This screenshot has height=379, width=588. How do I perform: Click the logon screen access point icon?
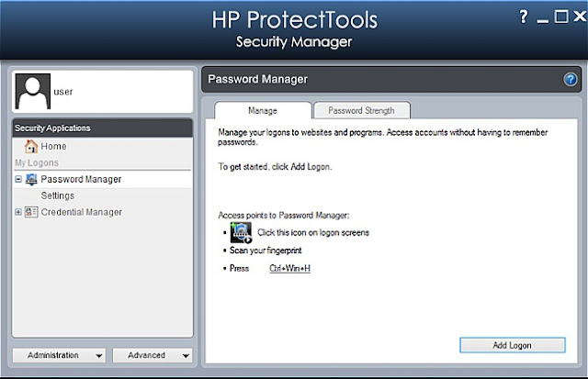coord(241,232)
